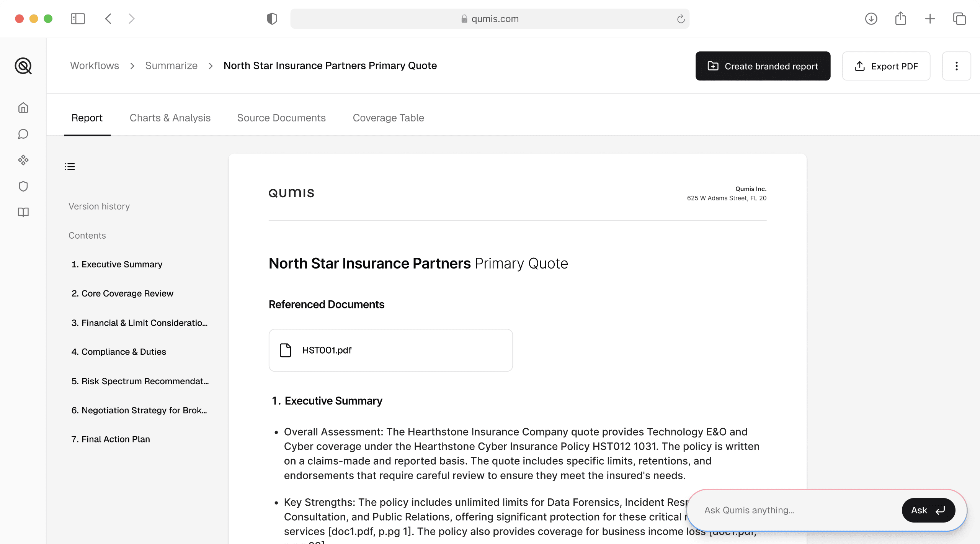980x544 pixels.
Task: Click the HST001.pdf document icon
Action: (285, 350)
